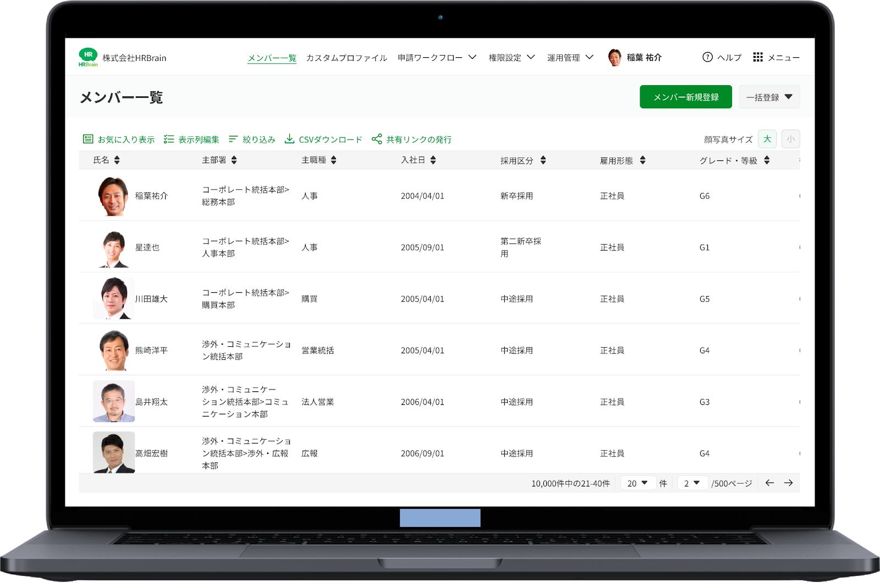Click the favorites display list icon
This screenshot has height=588, width=880.
pyautogui.click(x=88, y=139)
